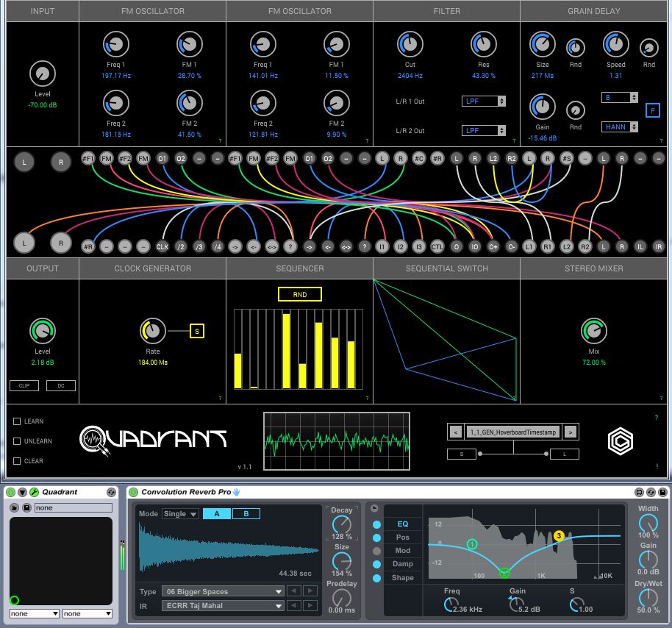
Task: Select next IR with the right arrow
Action: [310, 605]
